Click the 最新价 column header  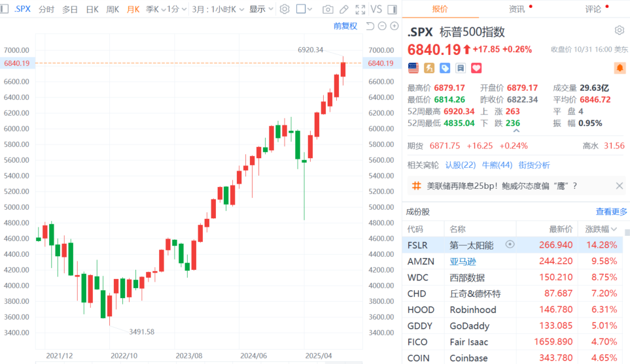point(561,229)
